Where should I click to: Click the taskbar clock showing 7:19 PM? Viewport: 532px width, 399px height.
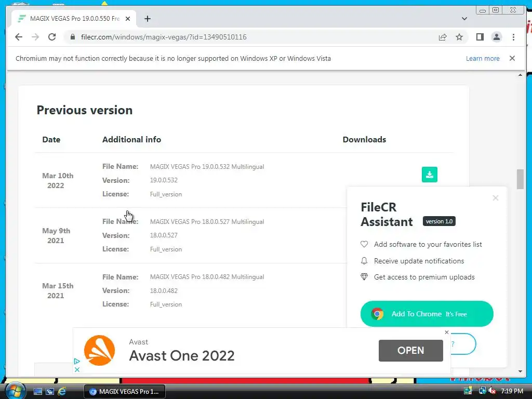(x=512, y=391)
